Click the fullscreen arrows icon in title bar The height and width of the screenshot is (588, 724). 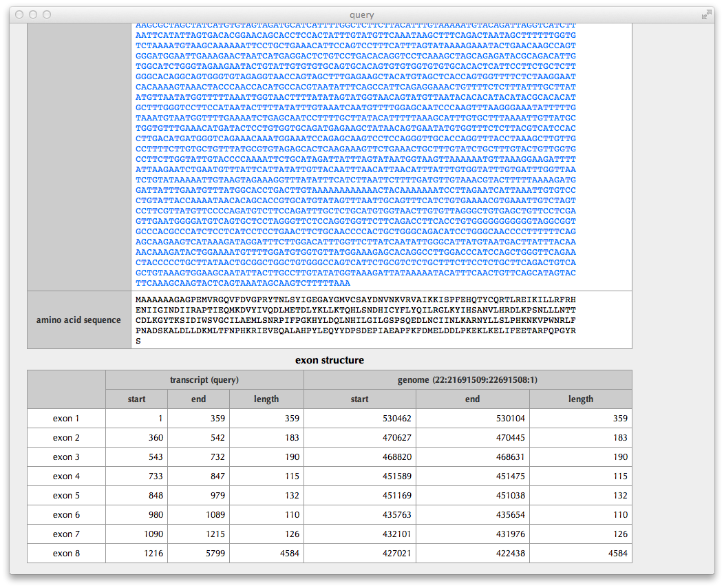705,14
